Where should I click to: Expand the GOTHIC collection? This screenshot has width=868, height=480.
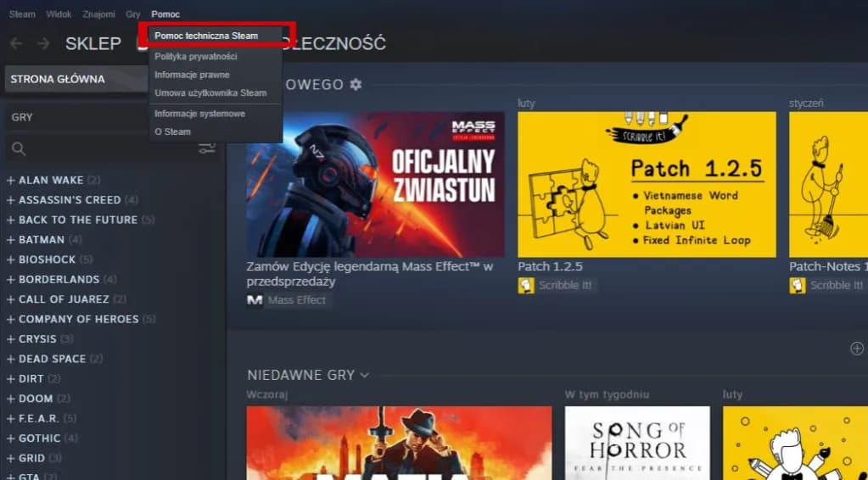tap(11, 438)
